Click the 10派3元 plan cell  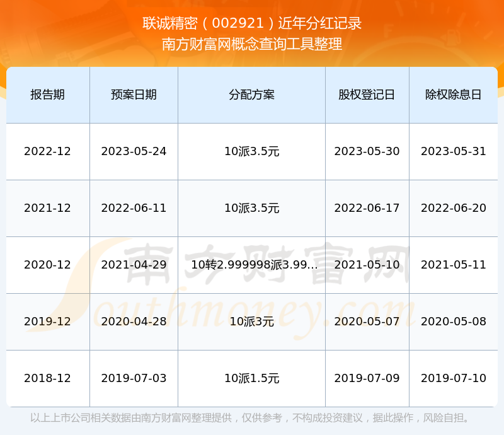(x=251, y=321)
